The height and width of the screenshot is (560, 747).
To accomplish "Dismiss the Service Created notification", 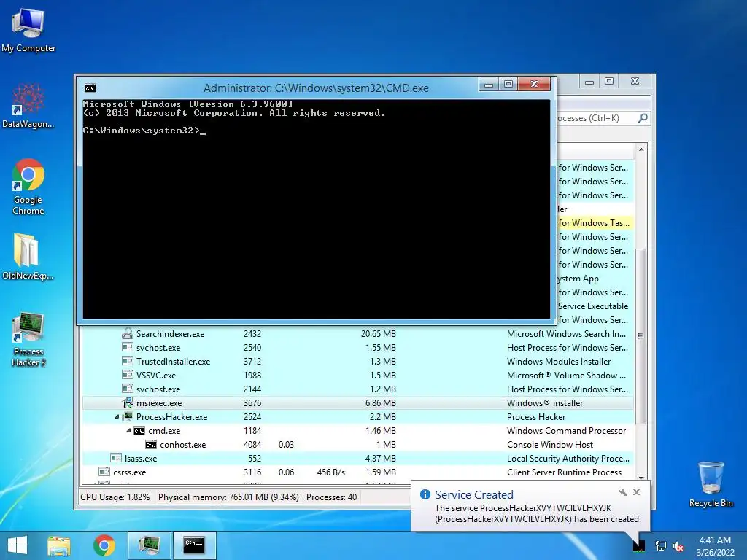I will tap(636, 492).
